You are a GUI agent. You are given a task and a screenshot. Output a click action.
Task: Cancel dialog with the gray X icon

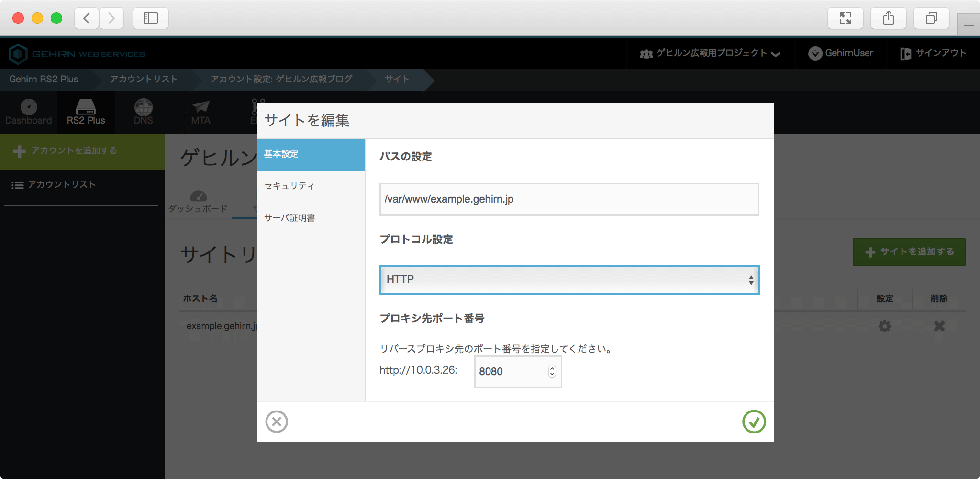(277, 422)
